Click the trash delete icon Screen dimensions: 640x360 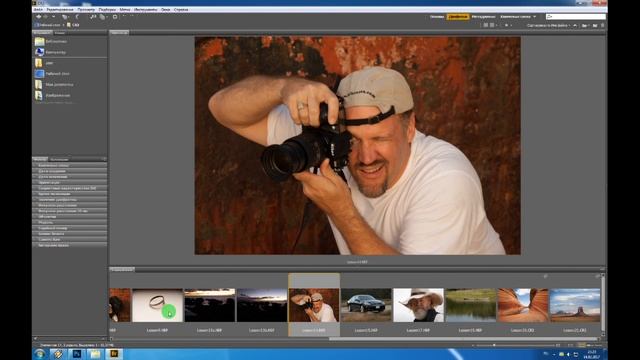click(x=603, y=25)
